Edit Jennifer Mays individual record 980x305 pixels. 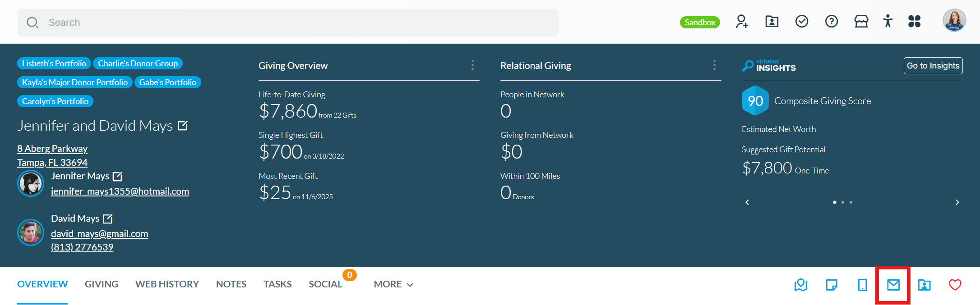[117, 176]
